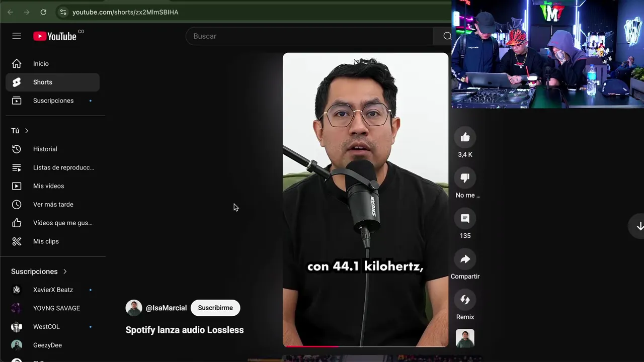Click the browser back arrow
The height and width of the screenshot is (362, 644).
tap(10, 12)
